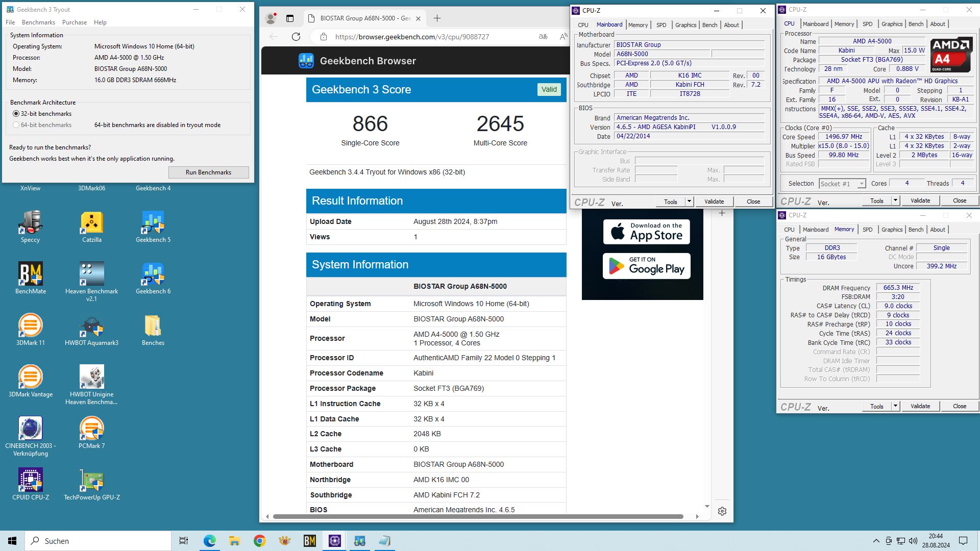Image resolution: width=980 pixels, height=551 pixels.
Task: Open HWBOT Aquamark3 shortcut
Action: click(92, 330)
